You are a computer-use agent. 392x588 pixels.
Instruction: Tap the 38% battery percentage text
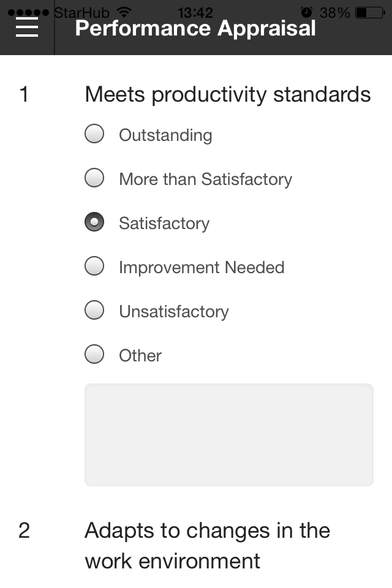[x=334, y=13]
